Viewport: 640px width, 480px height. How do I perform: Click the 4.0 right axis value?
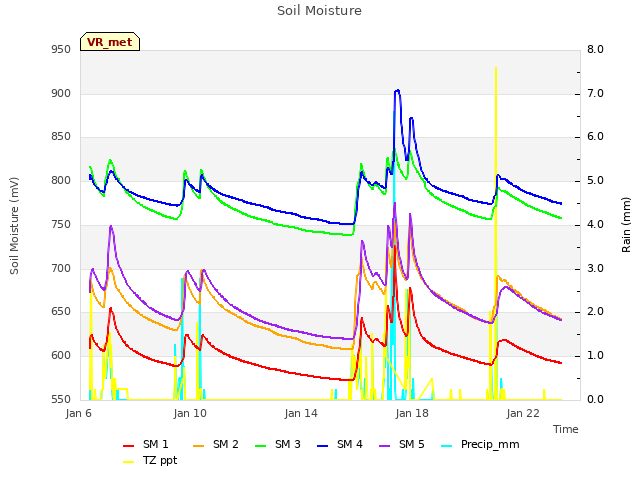point(595,224)
